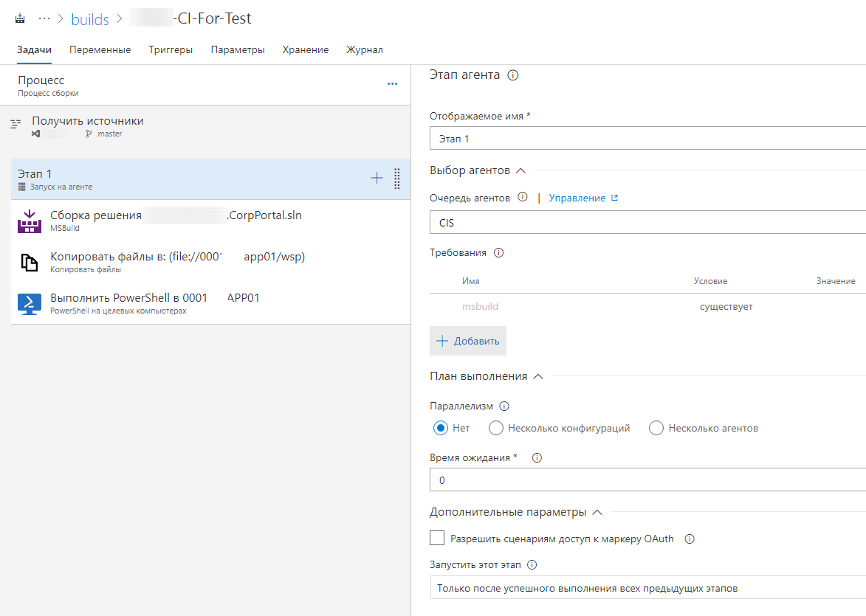Select Несколько агентов radio option
Screen dimensions: 866x616
point(656,428)
